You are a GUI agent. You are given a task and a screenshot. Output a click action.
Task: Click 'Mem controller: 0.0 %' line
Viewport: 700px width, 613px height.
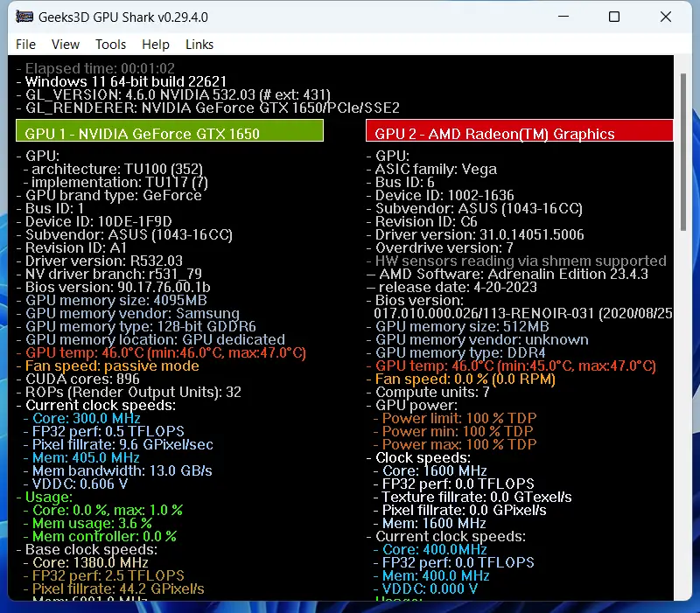click(x=100, y=537)
